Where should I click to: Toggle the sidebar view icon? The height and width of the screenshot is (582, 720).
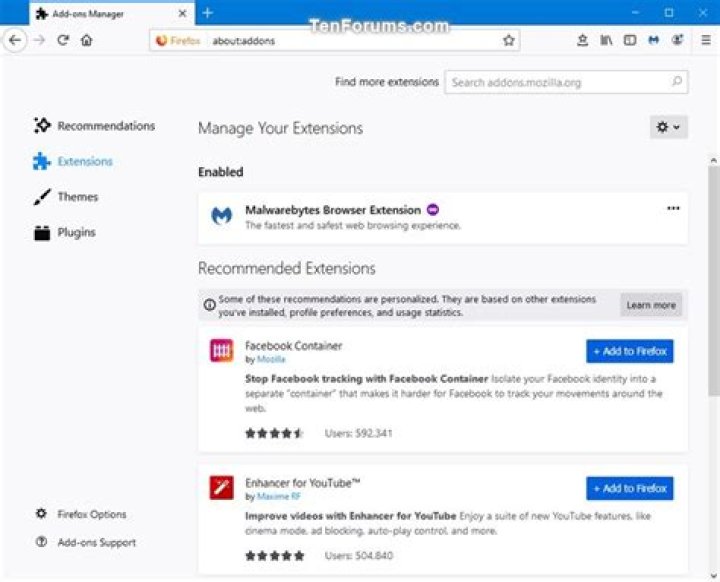pos(630,40)
